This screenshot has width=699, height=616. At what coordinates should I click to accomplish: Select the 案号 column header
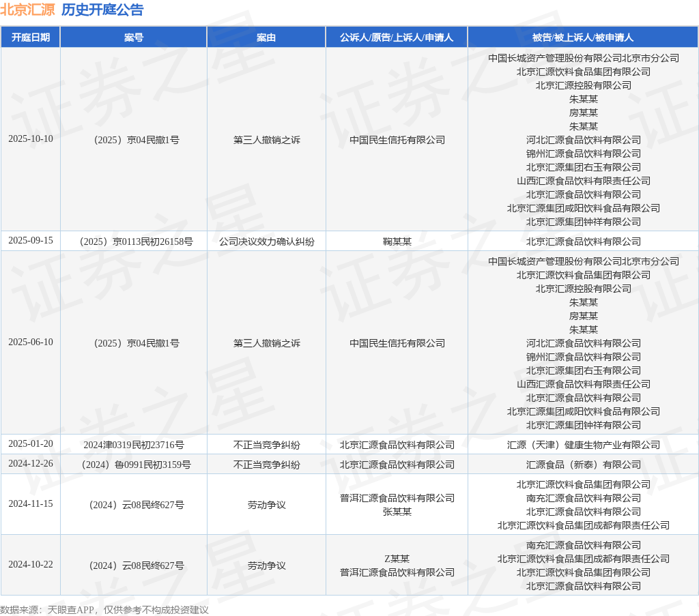click(x=134, y=38)
